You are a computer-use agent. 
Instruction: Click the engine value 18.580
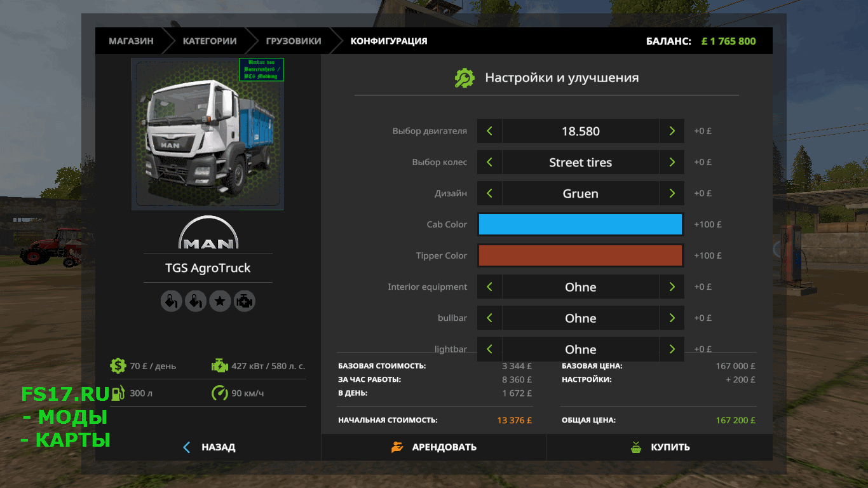[580, 131]
